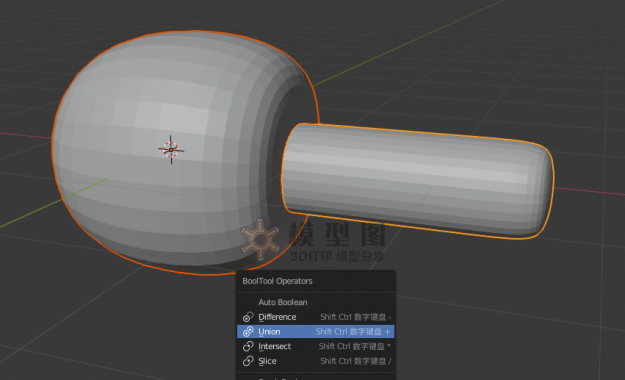This screenshot has height=380, width=625.
Task: Click the 3D cursor crosshair on the sphere
Action: coord(171,150)
